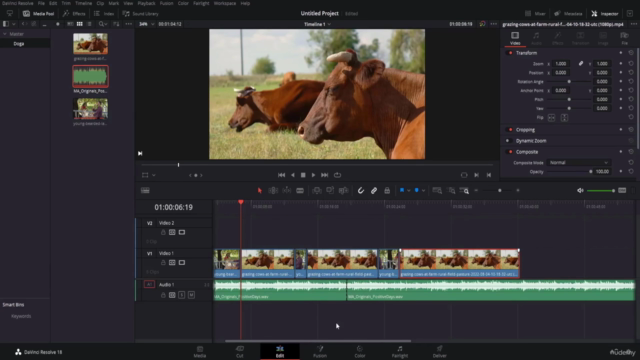The width and height of the screenshot is (640, 360).
Task: Switch to the Fairlight page
Action: tap(400, 351)
